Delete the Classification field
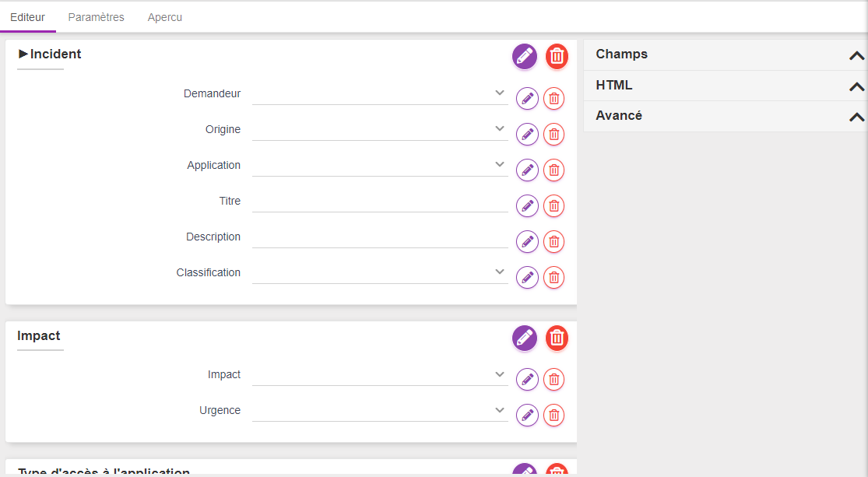This screenshot has width=868, height=477. pos(553,278)
